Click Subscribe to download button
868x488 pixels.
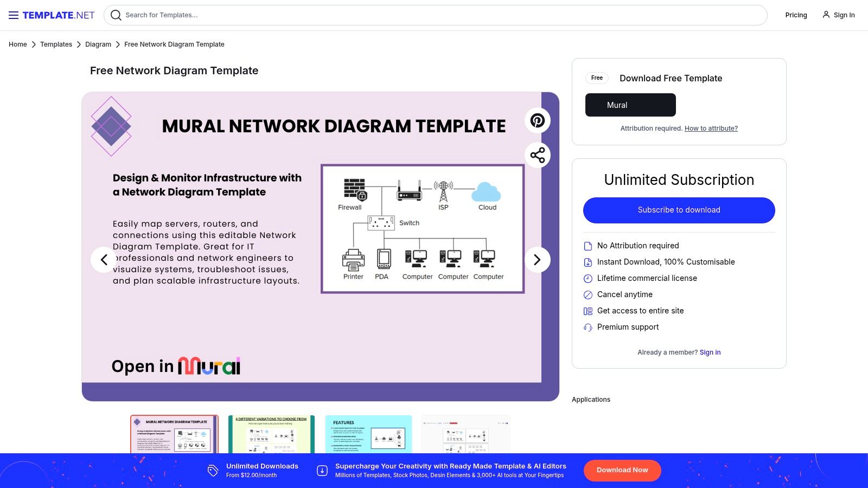pos(679,210)
